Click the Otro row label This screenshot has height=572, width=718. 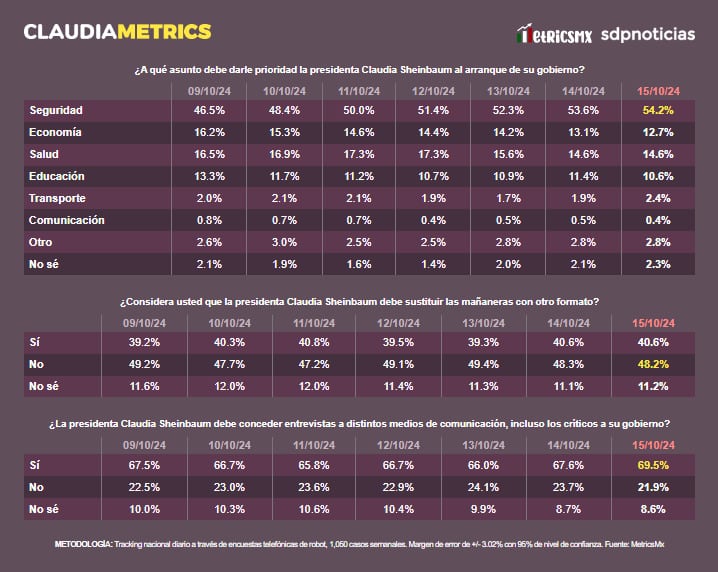click(41, 242)
